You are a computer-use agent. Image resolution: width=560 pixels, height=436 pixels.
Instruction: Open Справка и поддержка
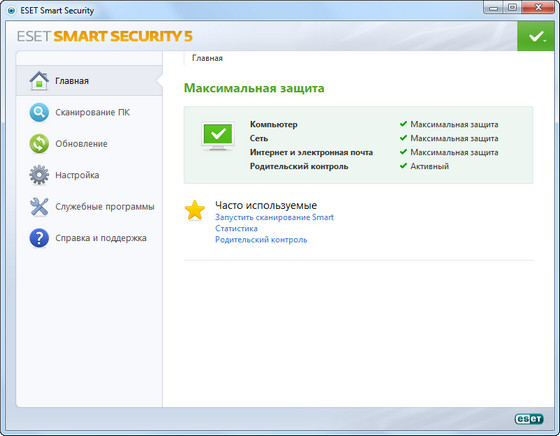coord(101,238)
